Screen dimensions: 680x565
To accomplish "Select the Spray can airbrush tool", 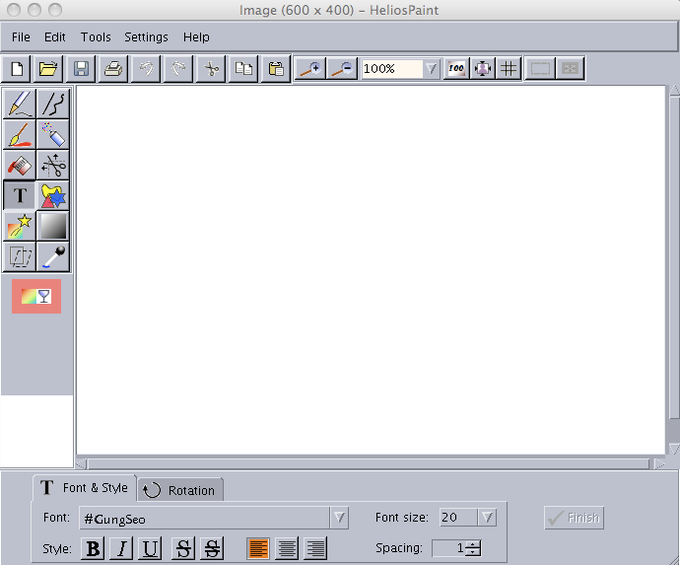I will [x=53, y=134].
